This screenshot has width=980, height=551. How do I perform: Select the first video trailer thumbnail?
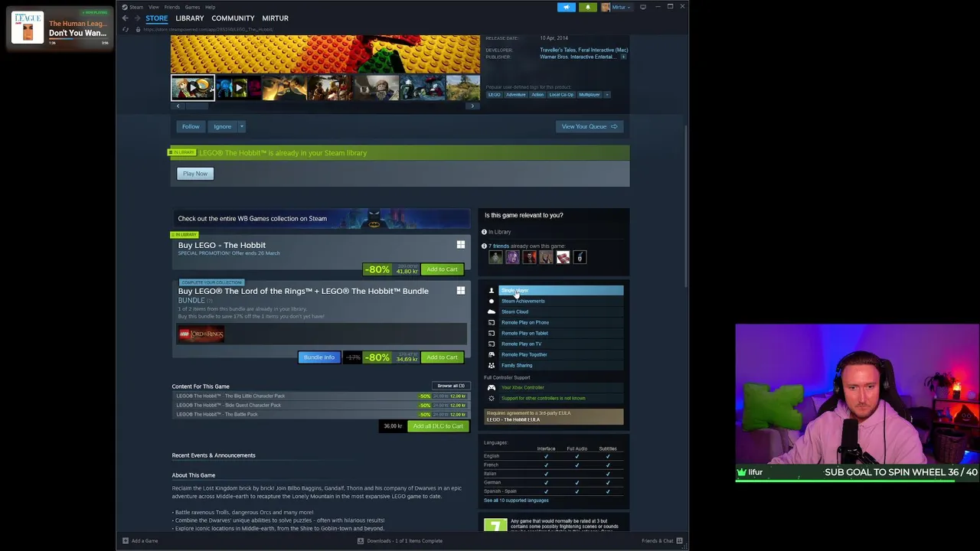[x=192, y=87]
